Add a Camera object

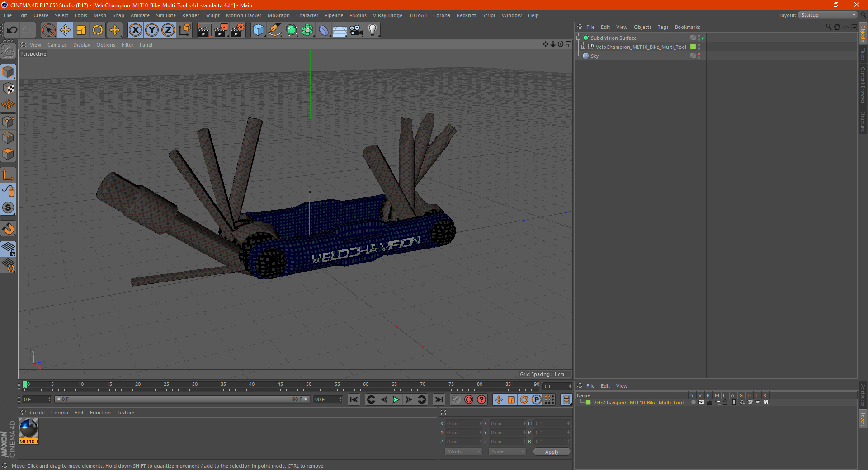pyautogui.click(x=356, y=30)
